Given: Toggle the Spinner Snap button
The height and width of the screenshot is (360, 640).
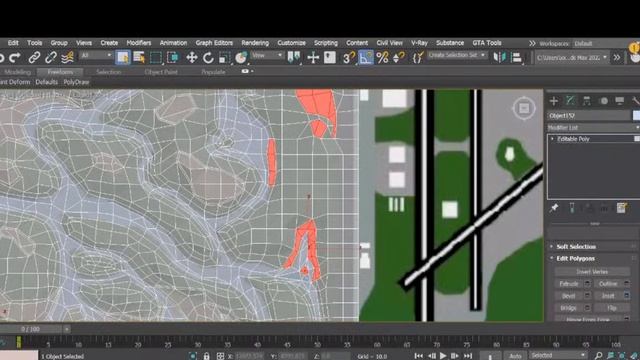Looking at the screenshot, I should pos(399,58).
